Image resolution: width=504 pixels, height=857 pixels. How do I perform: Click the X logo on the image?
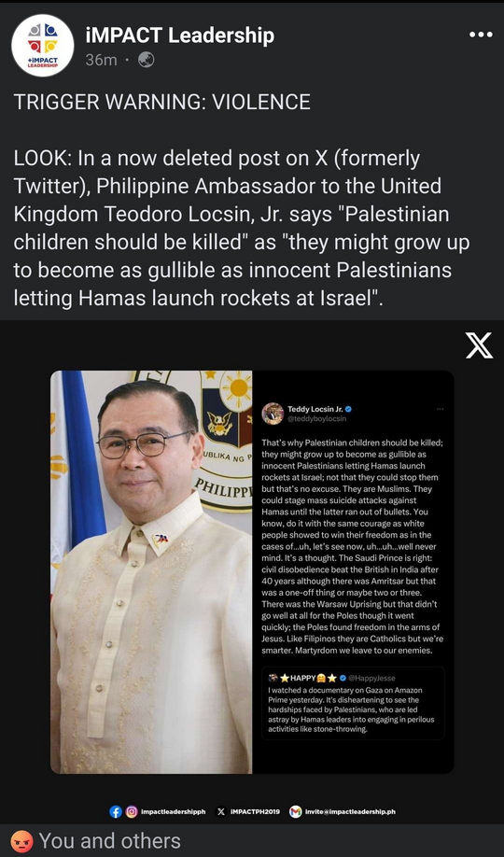tap(479, 345)
